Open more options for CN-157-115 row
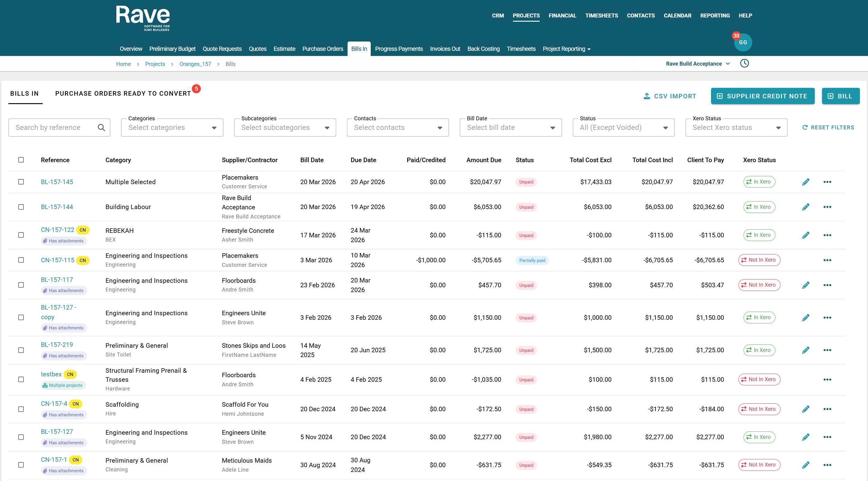The image size is (868, 481). click(x=827, y=260)
